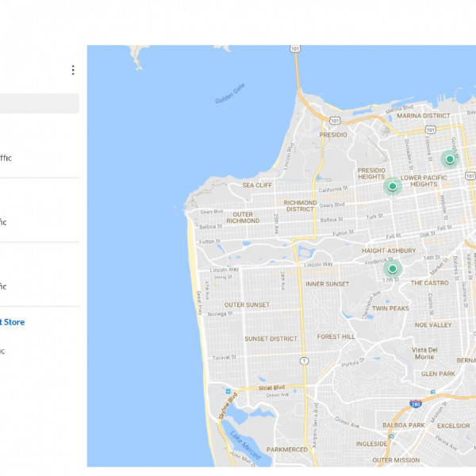Select the Outer Richmond neighborhood label
The width and height of the screenshot is (476, 476).
(244, 217)
